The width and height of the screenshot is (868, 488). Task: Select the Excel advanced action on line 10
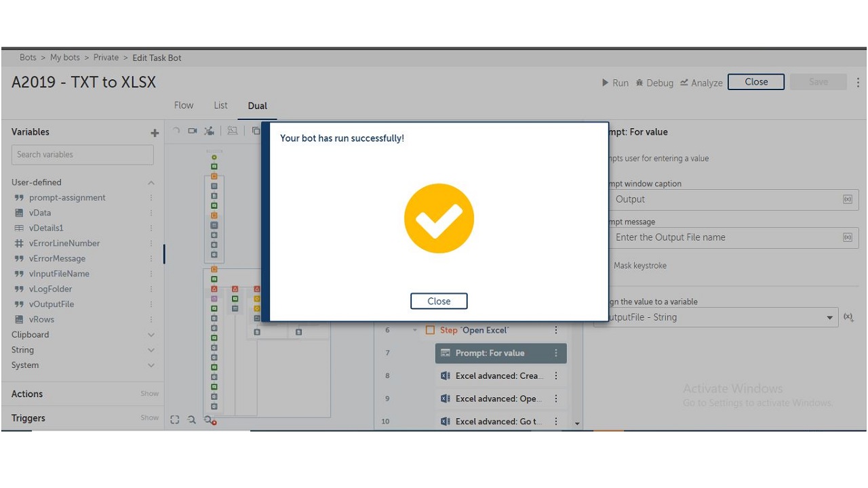pyautogui.click(x=500, y=422)
